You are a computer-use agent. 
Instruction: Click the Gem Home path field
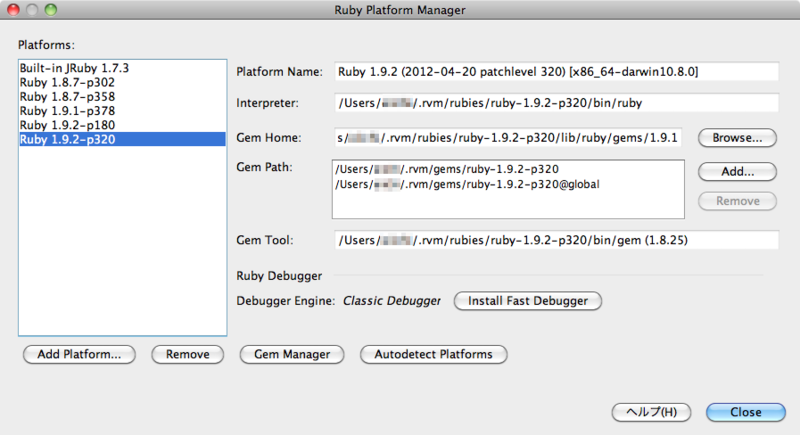click(x=508, y=138)
